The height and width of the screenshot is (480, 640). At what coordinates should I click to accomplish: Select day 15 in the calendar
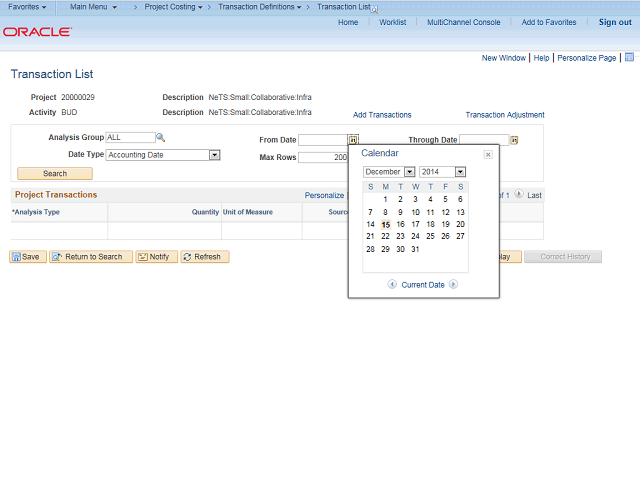(385, 225)
